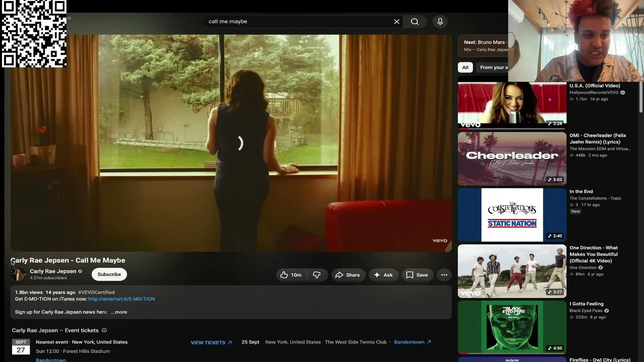644x362 pixels.
Task: Click 'Carly Rae Jepsen – Event tickets' heading
Action: (55, 330)
